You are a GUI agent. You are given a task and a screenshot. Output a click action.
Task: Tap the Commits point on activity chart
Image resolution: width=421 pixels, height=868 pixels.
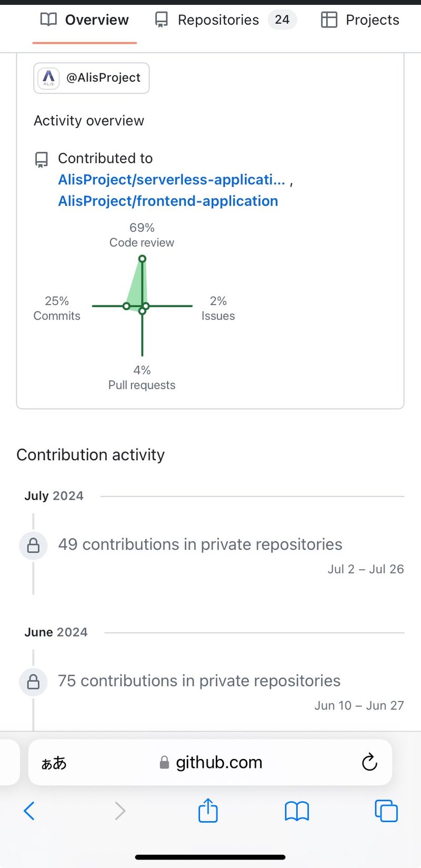coord(126,306)
